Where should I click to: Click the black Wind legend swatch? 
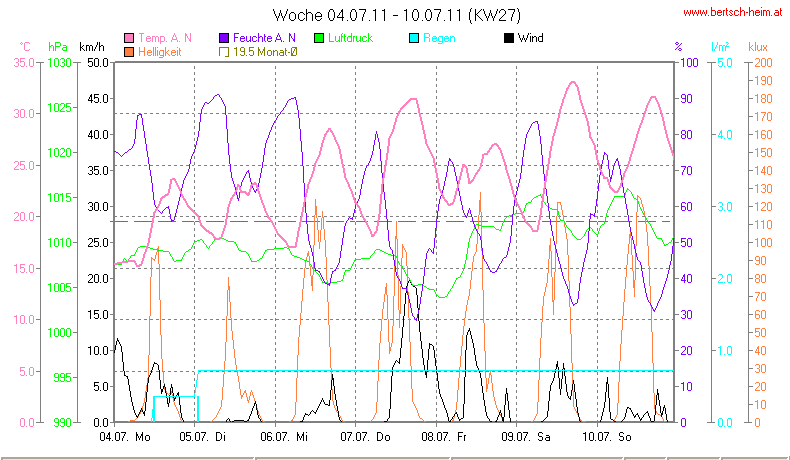[x=508, y=38]
